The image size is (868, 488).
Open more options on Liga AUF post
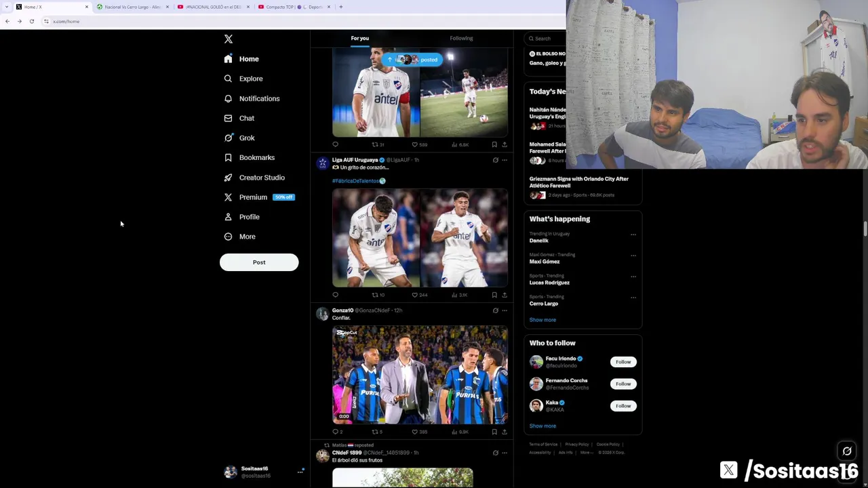(x=504, y=161)
